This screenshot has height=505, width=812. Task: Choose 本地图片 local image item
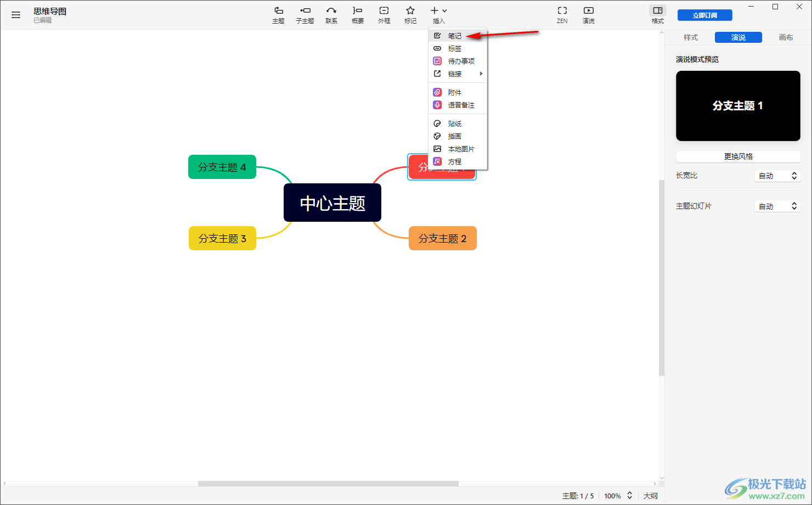(x=458, y=149)
